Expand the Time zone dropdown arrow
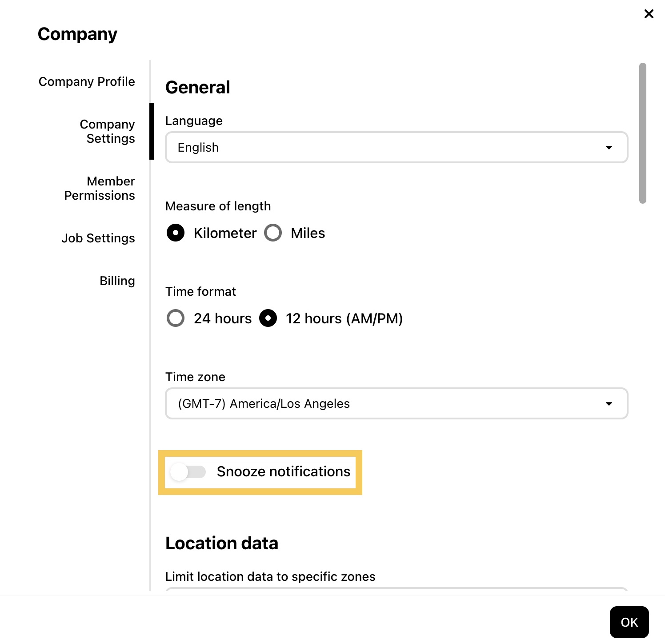 coord(609,404)
